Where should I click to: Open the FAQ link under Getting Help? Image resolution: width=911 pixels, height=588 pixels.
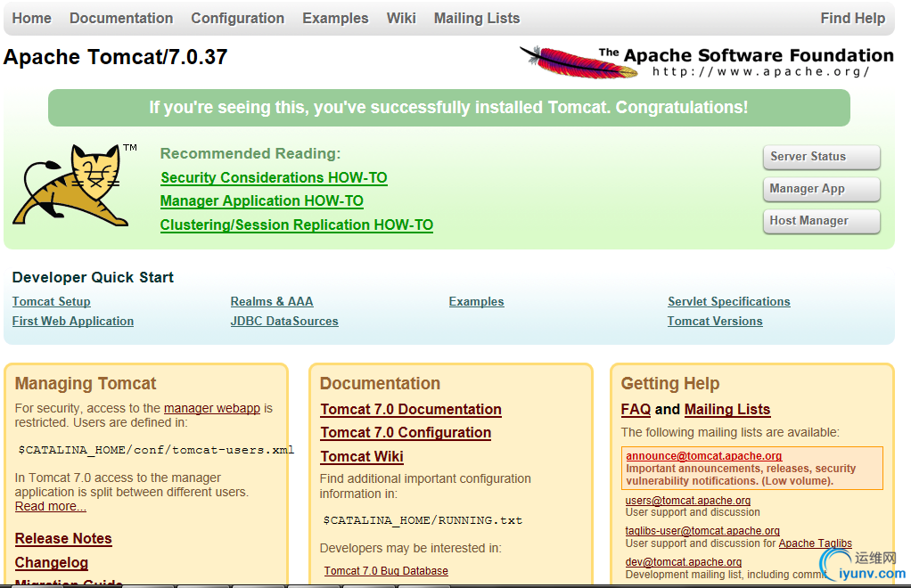pyautogui.click(x=636, y=409)
